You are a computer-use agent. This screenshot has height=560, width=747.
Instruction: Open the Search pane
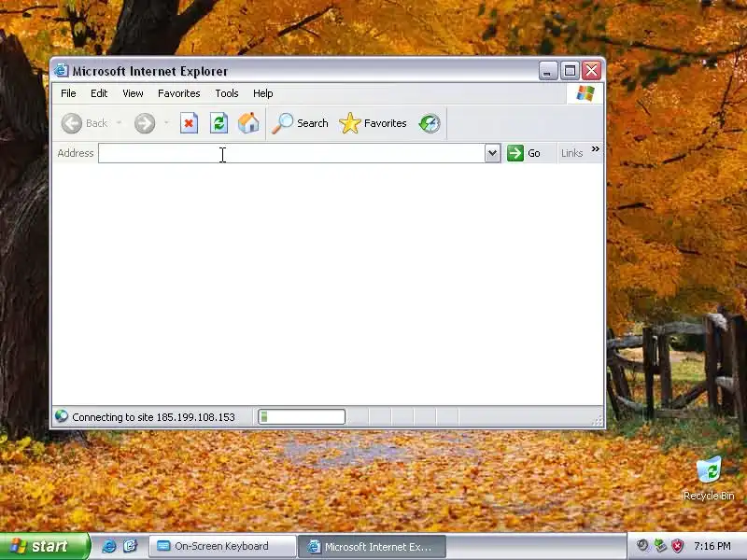click(300, 123)
